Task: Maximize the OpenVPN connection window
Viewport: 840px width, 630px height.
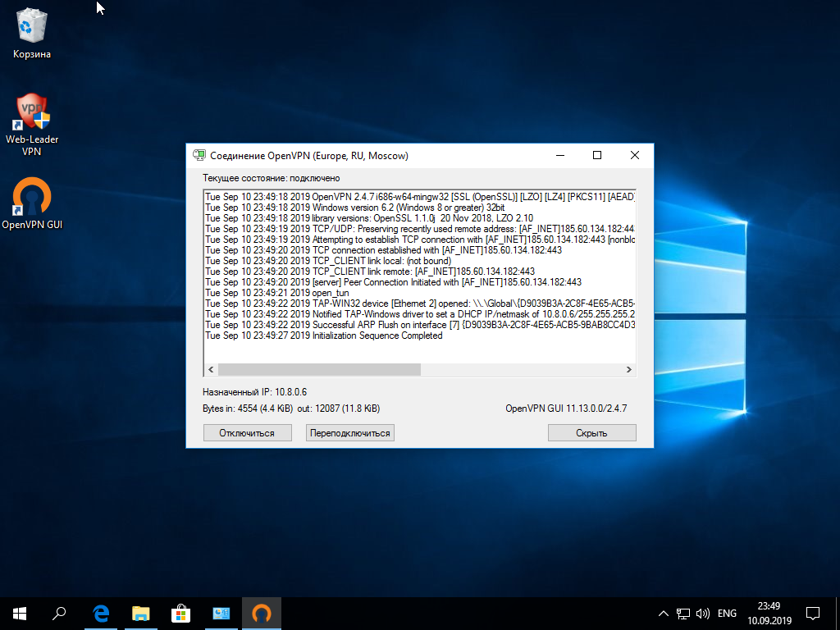Action: pyautogui.click(x=597, y=155)
